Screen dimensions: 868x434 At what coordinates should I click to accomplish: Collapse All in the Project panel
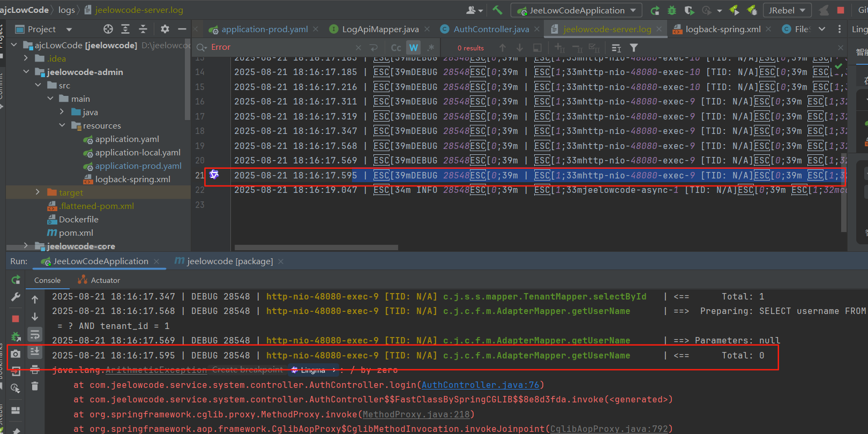143,29
